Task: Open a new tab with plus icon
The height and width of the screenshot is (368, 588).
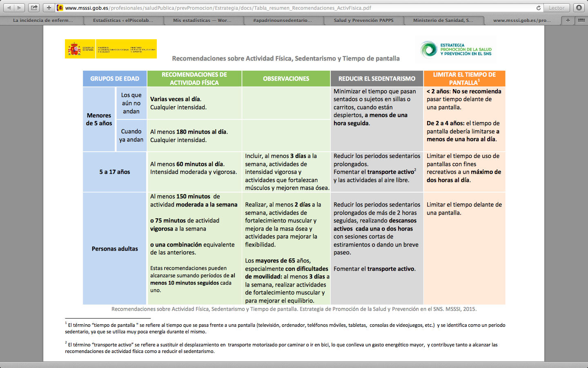Action: click(x=568, y=20)
